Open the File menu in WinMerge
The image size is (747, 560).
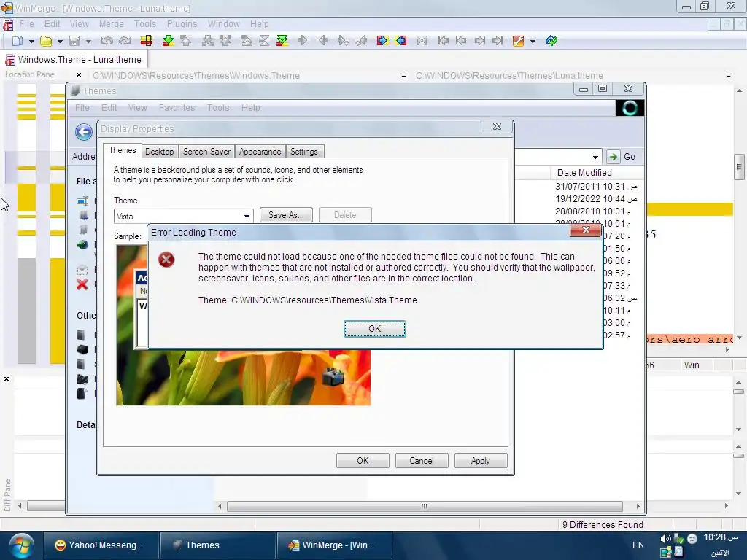pyautogui.click(x=27, y=24)
